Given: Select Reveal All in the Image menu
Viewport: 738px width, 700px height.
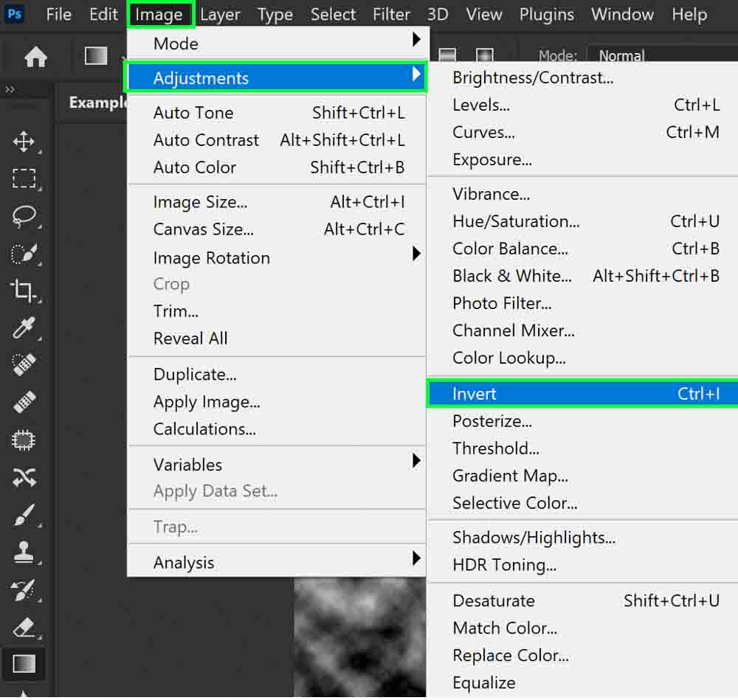Looking at the screenshot, I should tap(277, 339).
